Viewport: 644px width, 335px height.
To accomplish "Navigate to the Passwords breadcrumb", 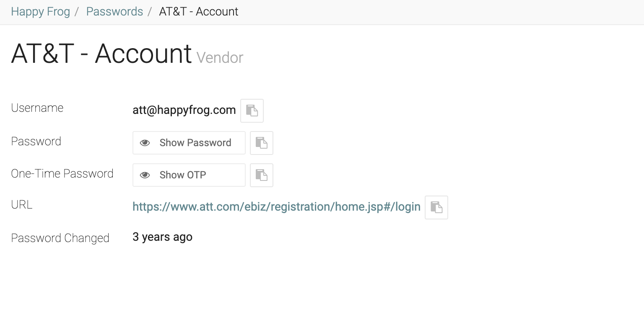I will (114, 12).
